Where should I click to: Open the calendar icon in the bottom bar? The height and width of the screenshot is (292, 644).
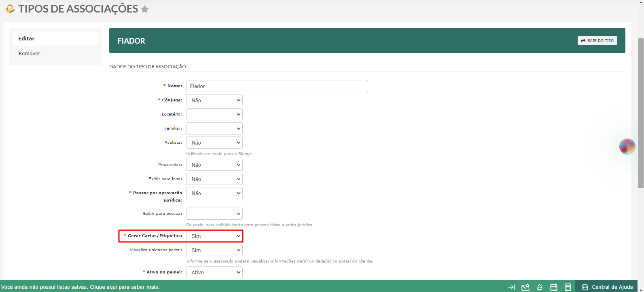tap(554, 287)
